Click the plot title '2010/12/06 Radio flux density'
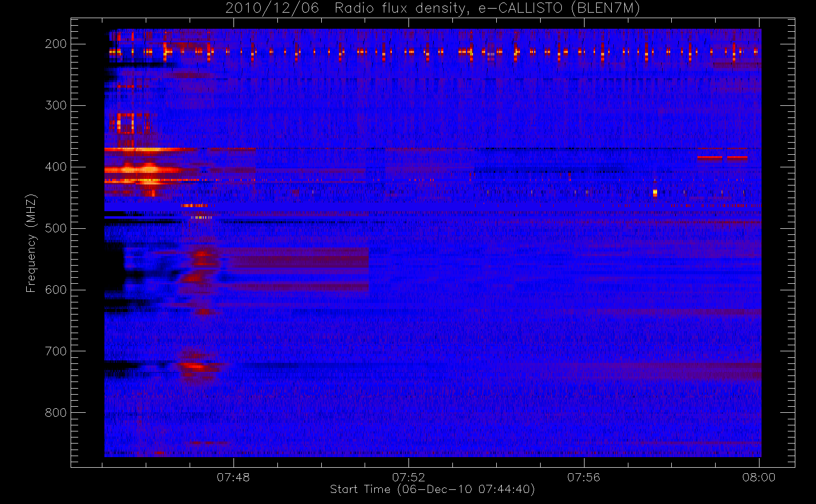816x504 pixels. click(432, 9)
